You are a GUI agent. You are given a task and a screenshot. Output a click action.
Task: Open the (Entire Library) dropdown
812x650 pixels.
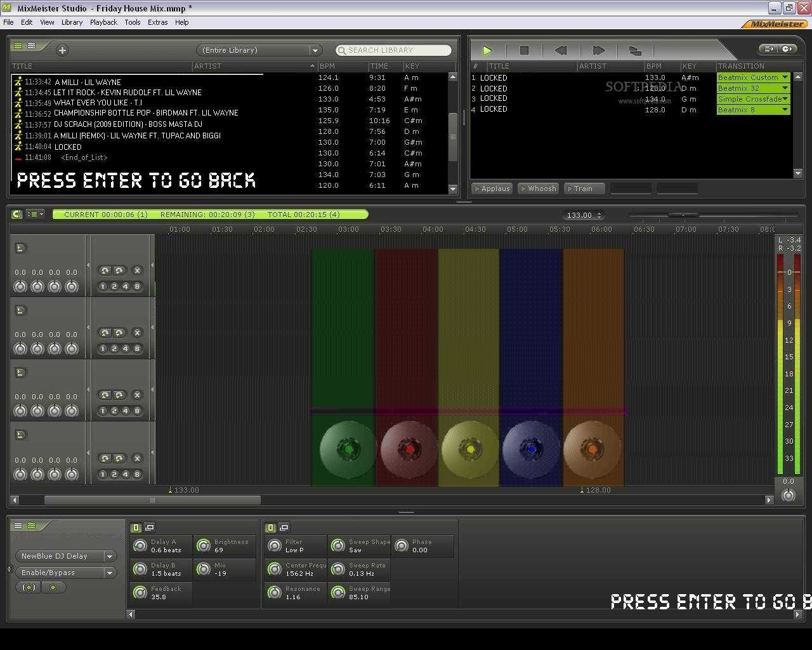(x=259, y=50)
